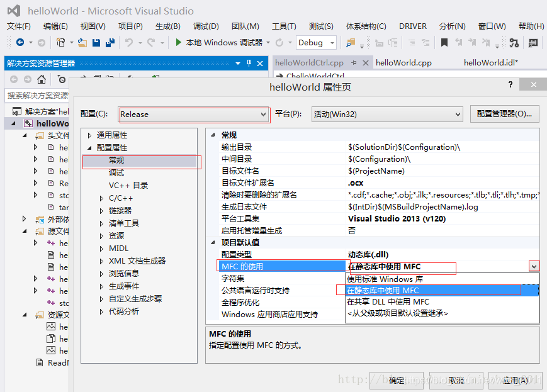Pin the Solution Explorer panel
Image resolution: width=547 pixels, height=392 pixels.
(249, 63)
